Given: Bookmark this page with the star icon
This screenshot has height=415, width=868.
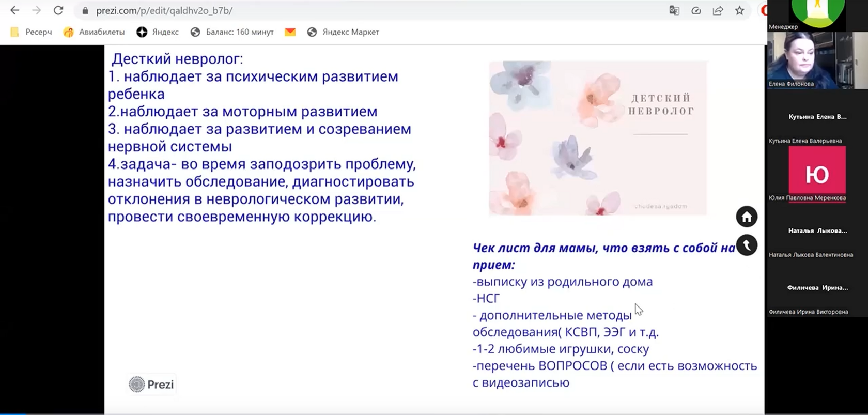Looking at the screenshot, I should tap(739, 10).
